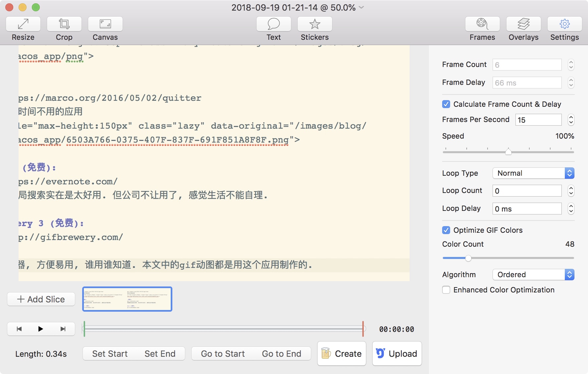This screenshot has height=374, width=588.
Task: Open the Stickers panel
Action: [x=315, y=24]
